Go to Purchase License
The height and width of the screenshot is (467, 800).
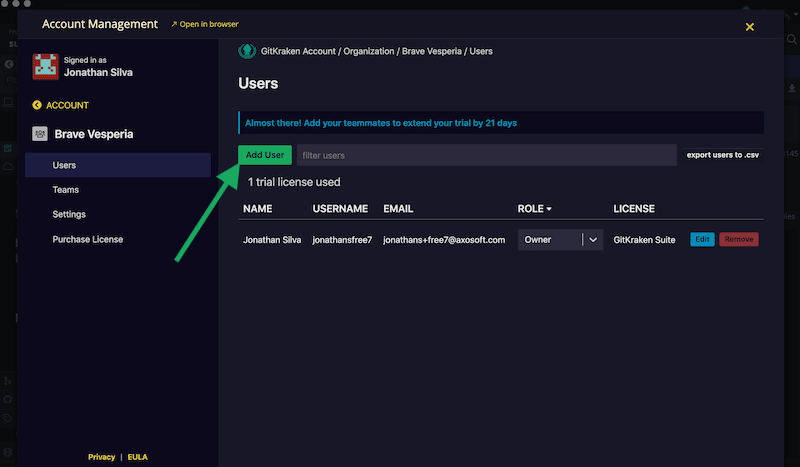click(88, 239)
